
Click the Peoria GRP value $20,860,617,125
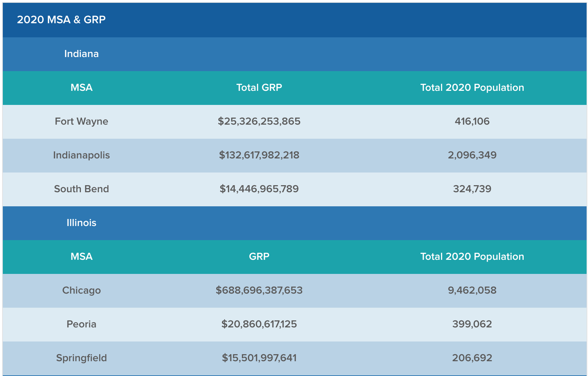click(259, 324)
